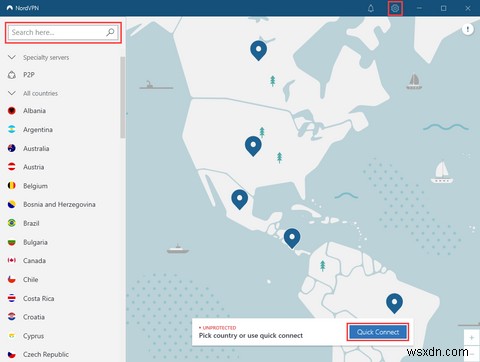Screen dimensions: 480x362
Task: Click the P2P server icon
Action: point(12,75)
